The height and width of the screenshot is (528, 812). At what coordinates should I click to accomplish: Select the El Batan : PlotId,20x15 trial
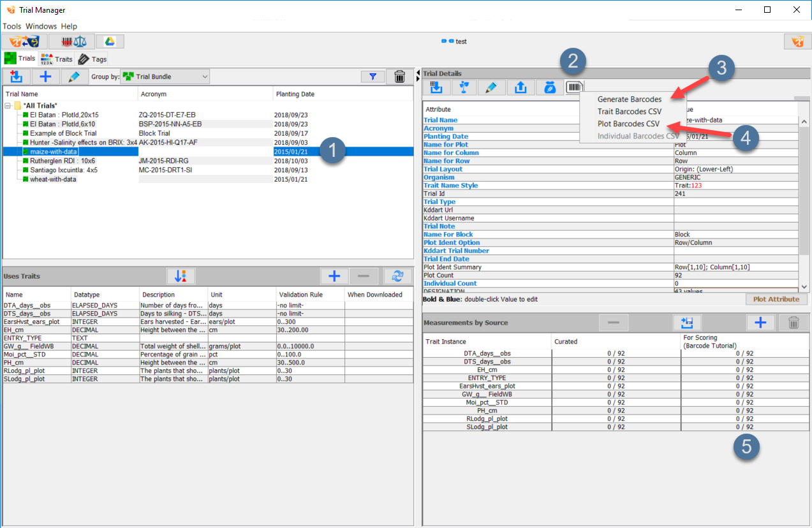[64, 115]
